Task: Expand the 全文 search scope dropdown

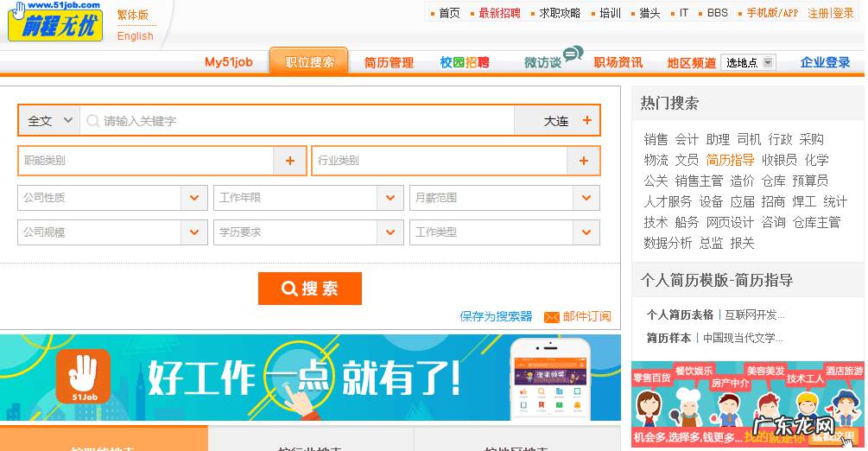Action: pos(49,121)
